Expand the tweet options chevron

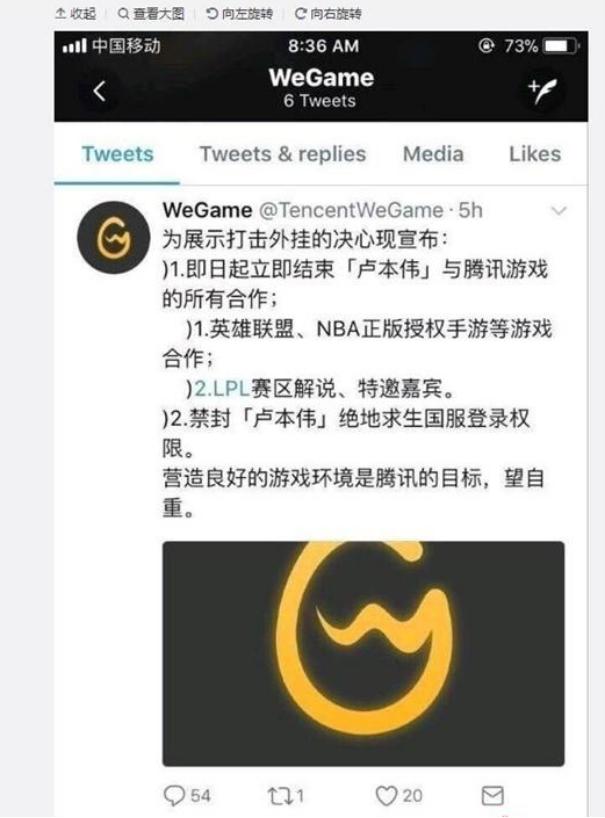559,211
